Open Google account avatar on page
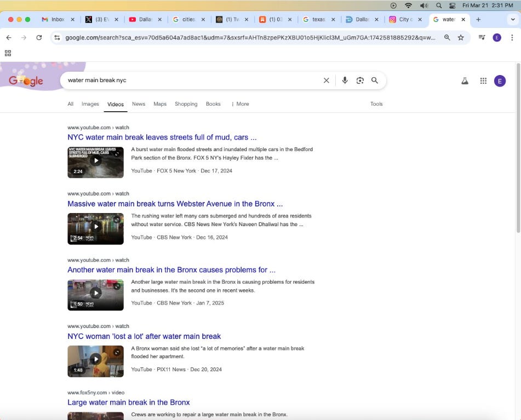The width and height of the screenshot is (521, 420). [500, 80]
